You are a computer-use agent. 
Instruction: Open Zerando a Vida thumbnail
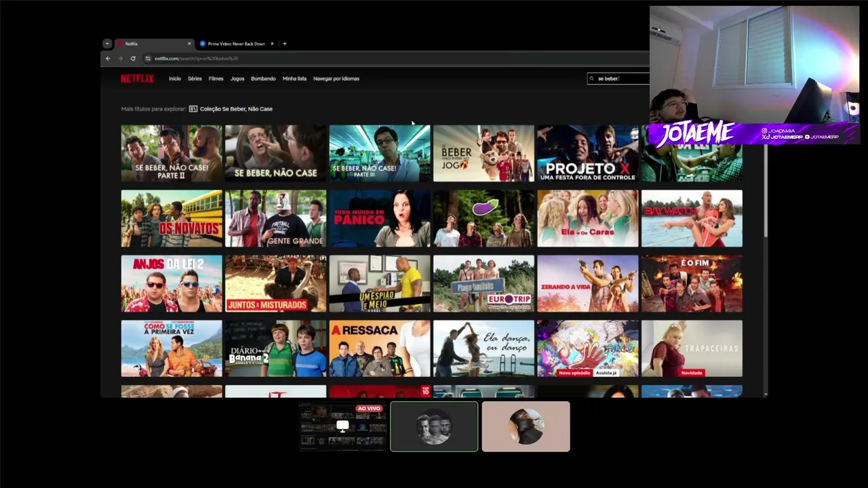[588, 283]
